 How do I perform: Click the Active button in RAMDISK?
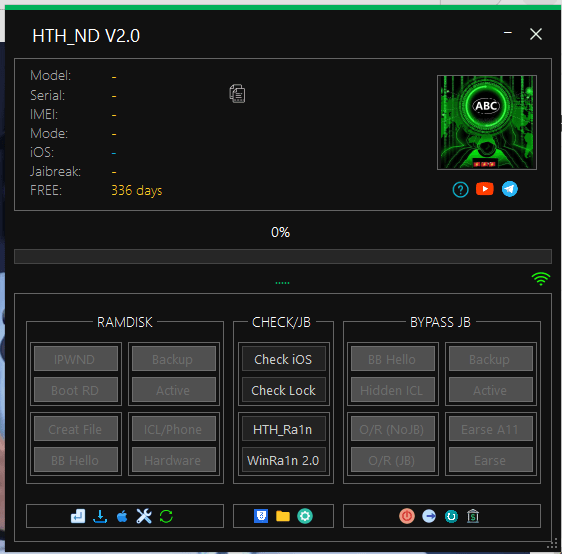point(173,390)
